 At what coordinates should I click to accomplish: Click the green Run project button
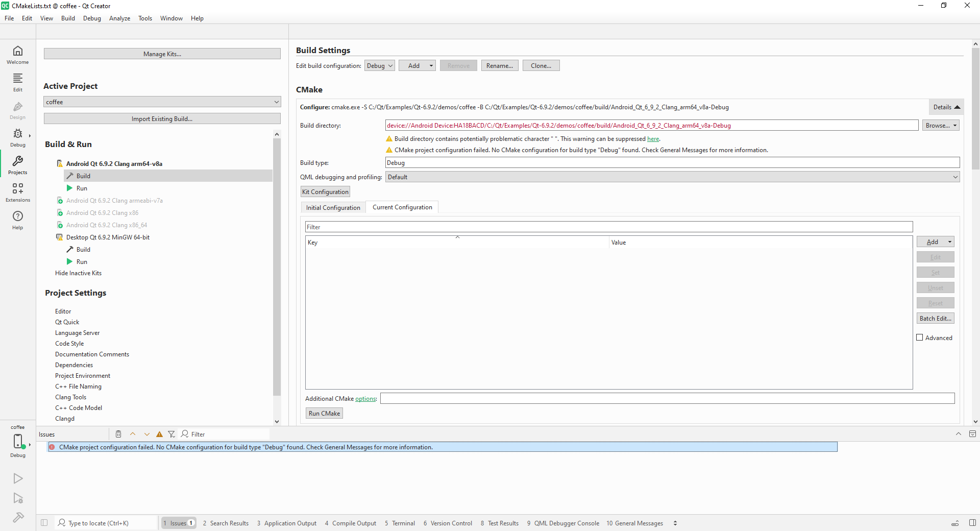coord(18,478)
